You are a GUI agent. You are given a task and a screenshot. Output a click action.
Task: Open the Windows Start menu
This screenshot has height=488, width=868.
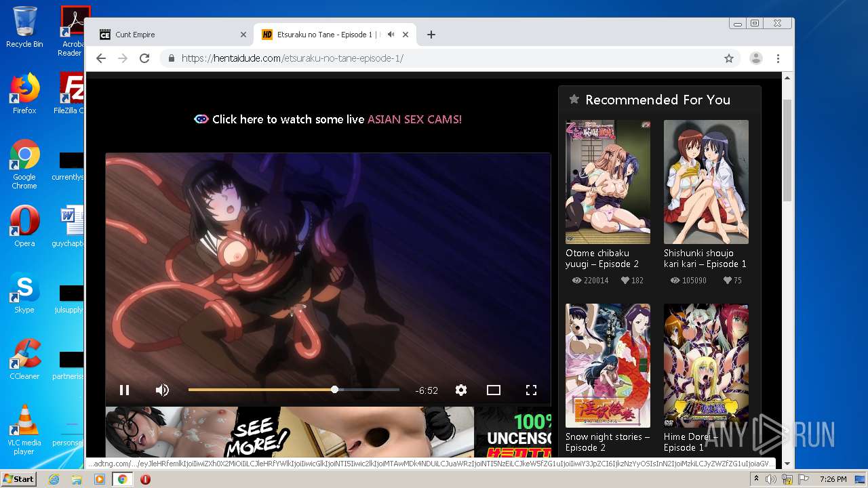18,479
